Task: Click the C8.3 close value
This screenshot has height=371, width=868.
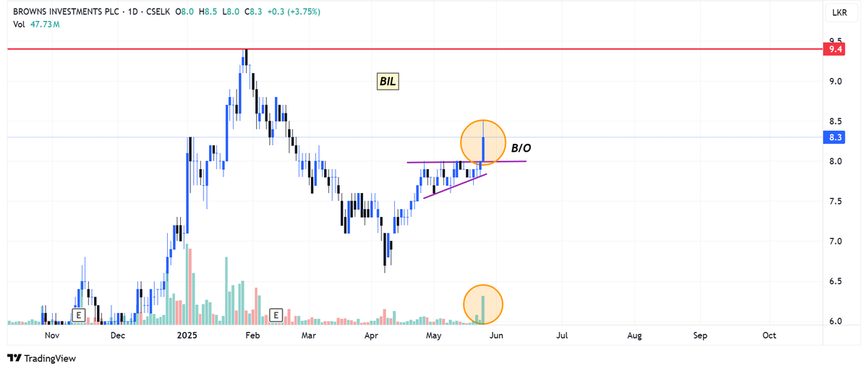Action: coord(255,12)
